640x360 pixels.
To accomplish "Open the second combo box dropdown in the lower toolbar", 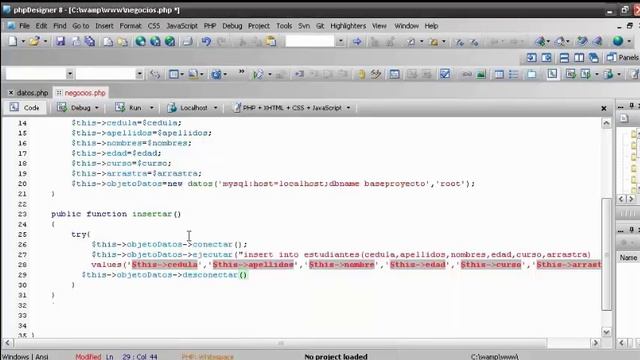I will click(139, 74).
